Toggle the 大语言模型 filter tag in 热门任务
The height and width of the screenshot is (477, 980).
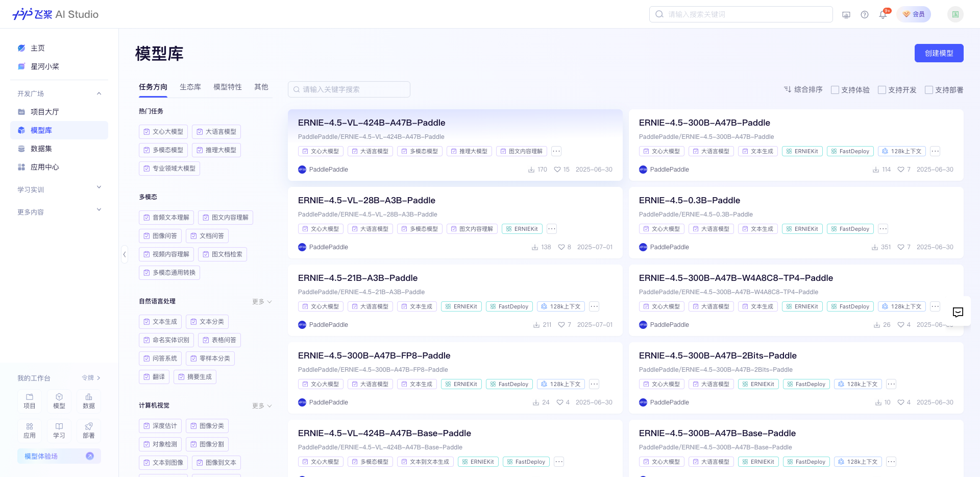point(216,132)
